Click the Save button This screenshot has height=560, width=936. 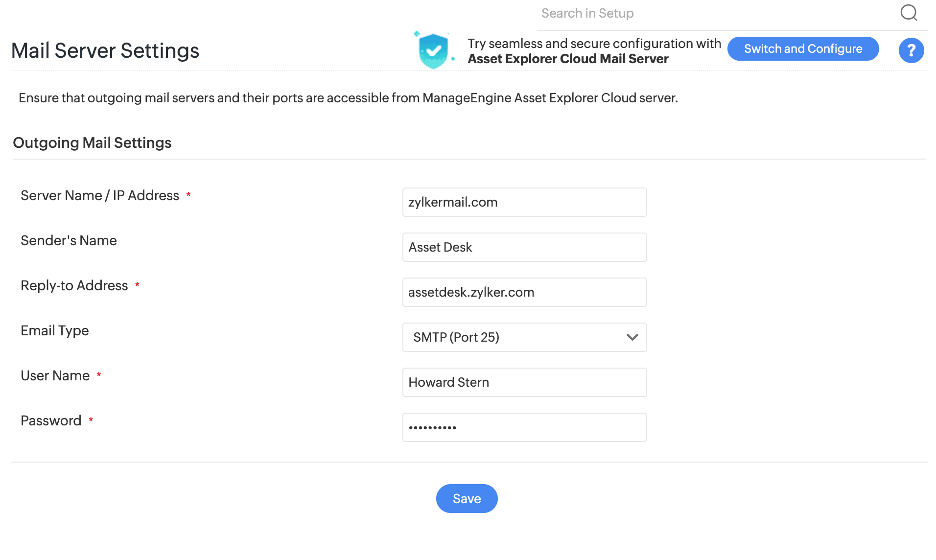pyautogui.click(x=467, y=498)
